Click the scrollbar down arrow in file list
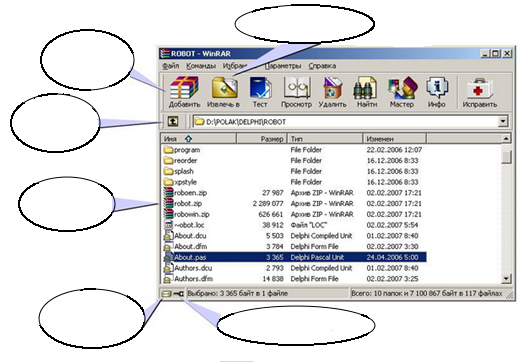 pyautogui.click(x=506, y=279)
